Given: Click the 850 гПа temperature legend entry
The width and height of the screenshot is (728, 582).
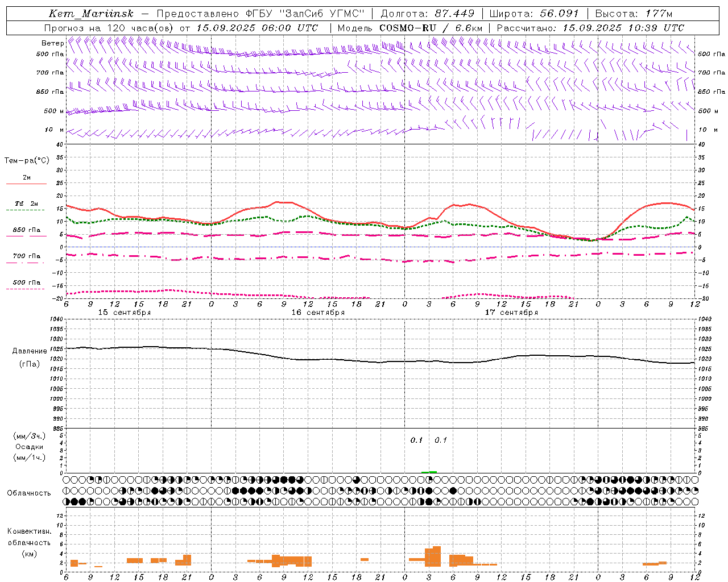Looking at the screenshot, I should pos(27,230).
